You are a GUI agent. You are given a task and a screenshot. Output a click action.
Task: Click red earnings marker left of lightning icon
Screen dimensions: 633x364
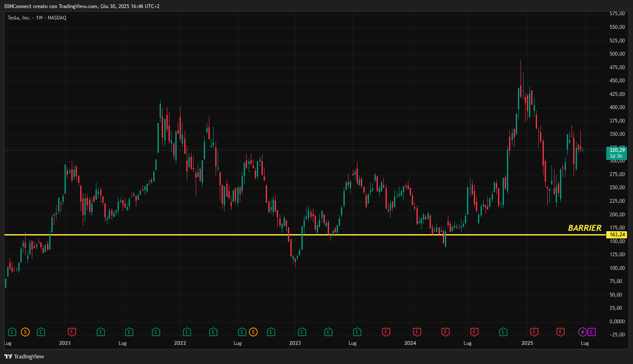pyautogui.click(x=560, y=332)
